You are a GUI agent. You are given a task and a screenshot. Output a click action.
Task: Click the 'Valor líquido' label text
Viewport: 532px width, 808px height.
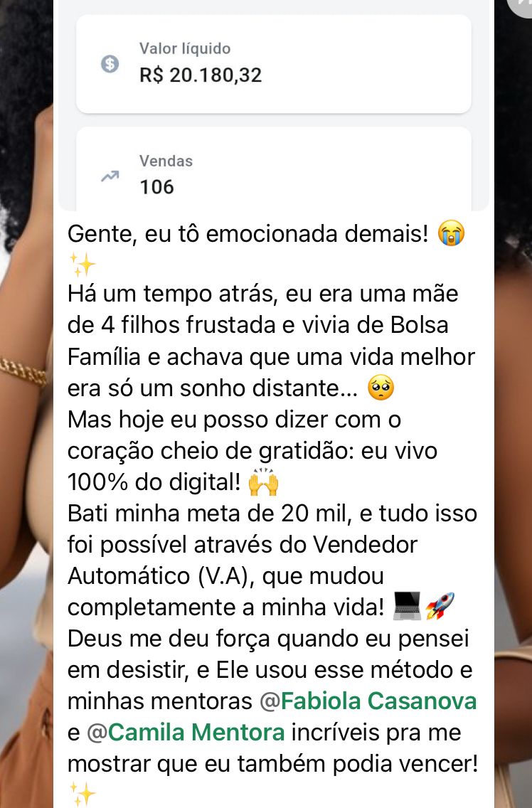tap(184, 48)
